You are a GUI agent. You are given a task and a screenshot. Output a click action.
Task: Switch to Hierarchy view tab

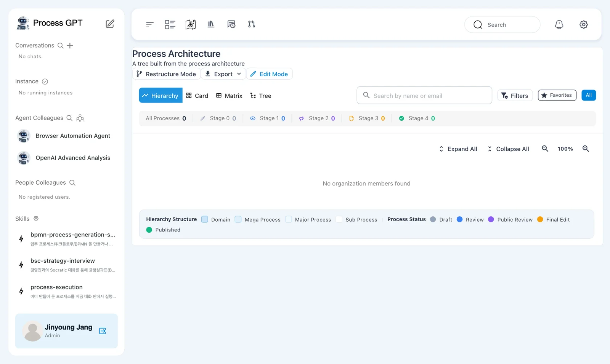(x=161, y=96)
